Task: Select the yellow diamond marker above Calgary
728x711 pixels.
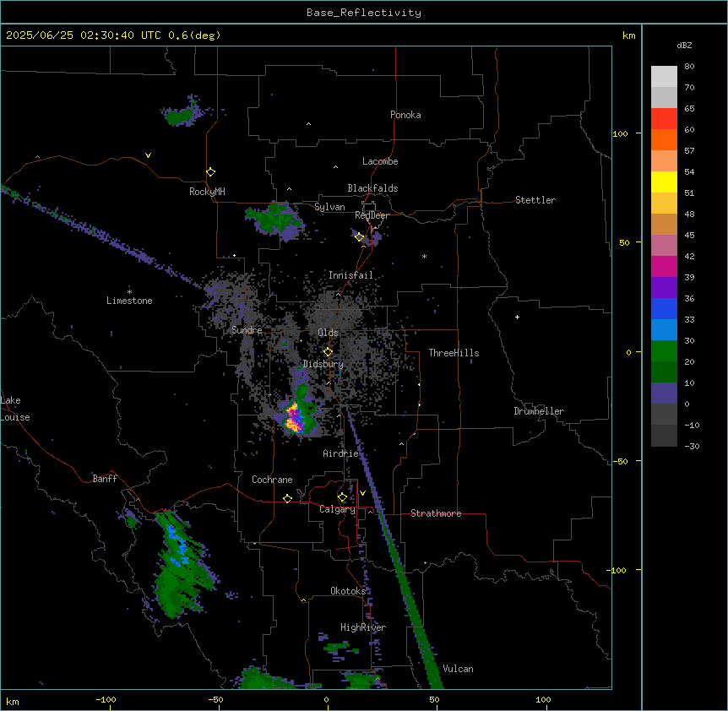Action: (x=342, y=497)
